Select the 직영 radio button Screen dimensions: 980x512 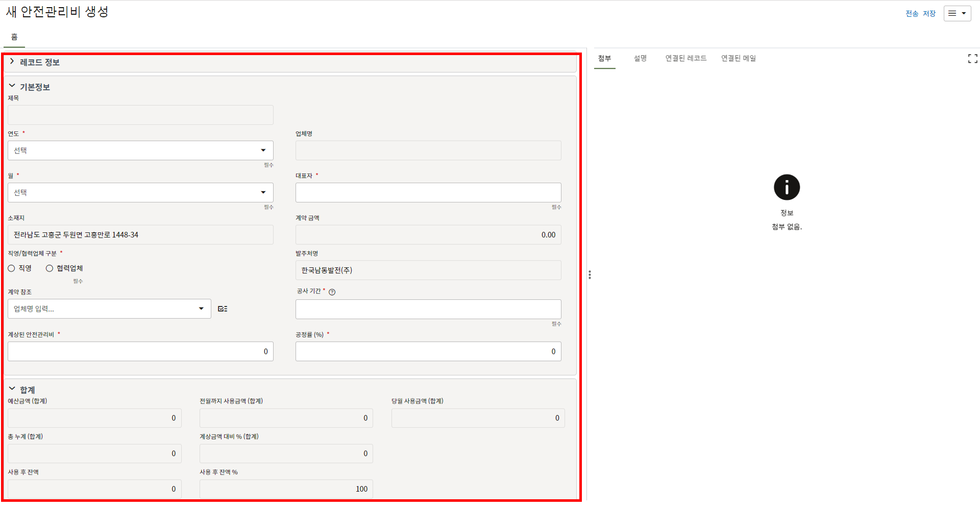click(x=12, y=269)
